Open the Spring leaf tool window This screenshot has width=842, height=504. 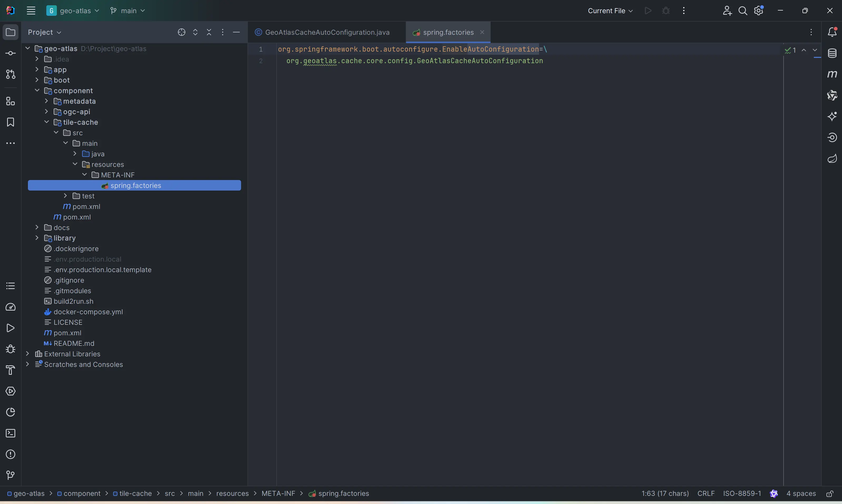pyautogui.click(x=832, y=158)
